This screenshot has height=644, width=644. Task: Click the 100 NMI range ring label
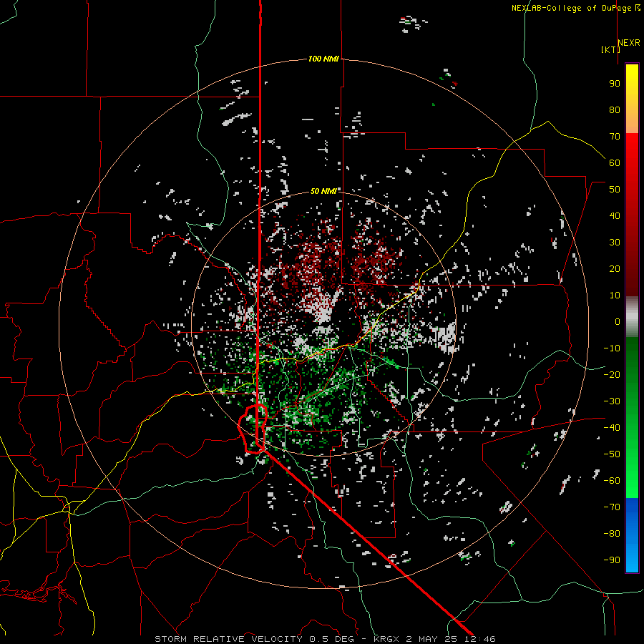click(x=323, y=59)
